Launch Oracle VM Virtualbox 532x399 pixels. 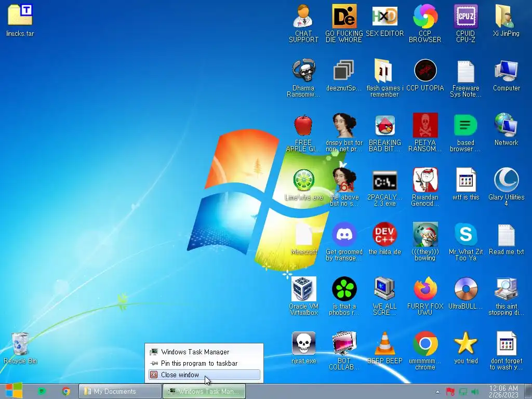(x=303, y=289)
